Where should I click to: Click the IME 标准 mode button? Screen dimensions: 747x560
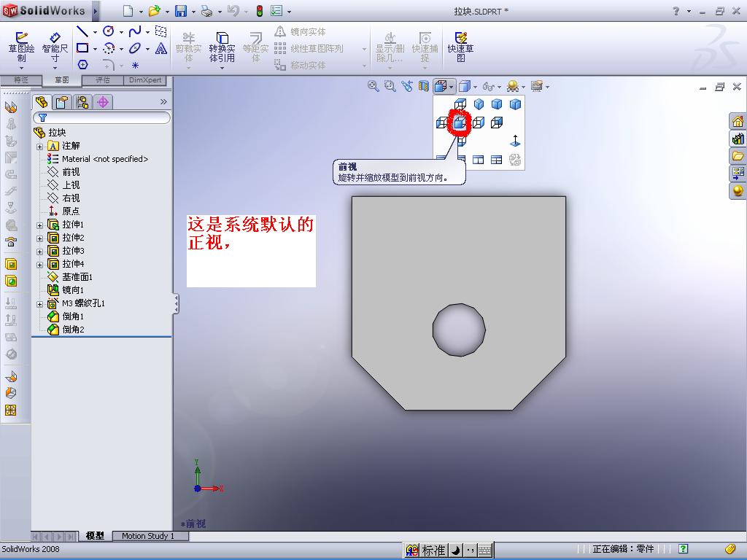433,551
